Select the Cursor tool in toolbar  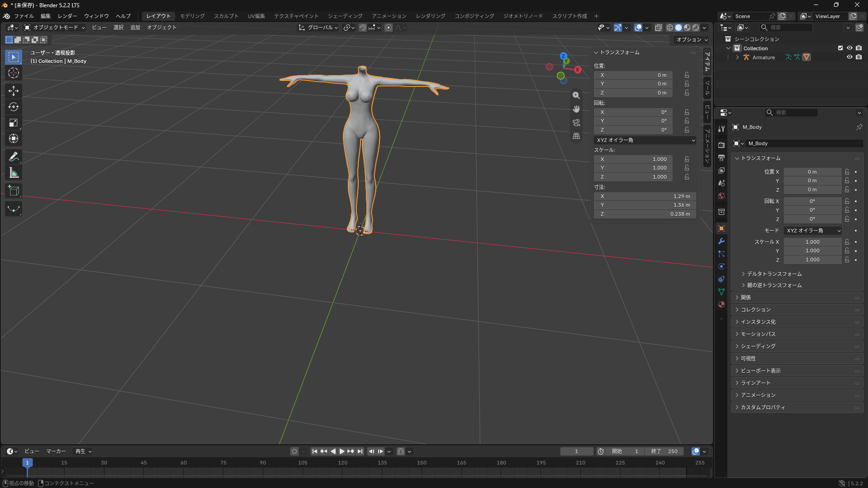click(x=14, y=73)
